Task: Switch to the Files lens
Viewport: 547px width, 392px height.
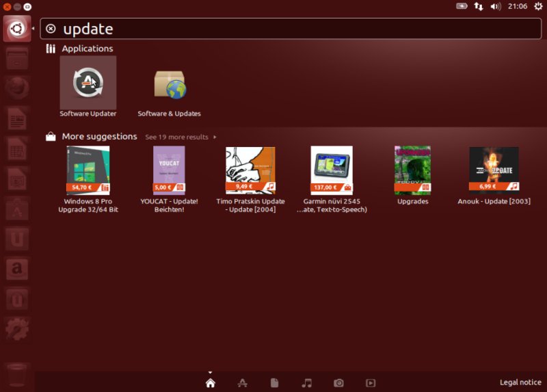Action: click(x=275, y=383)
